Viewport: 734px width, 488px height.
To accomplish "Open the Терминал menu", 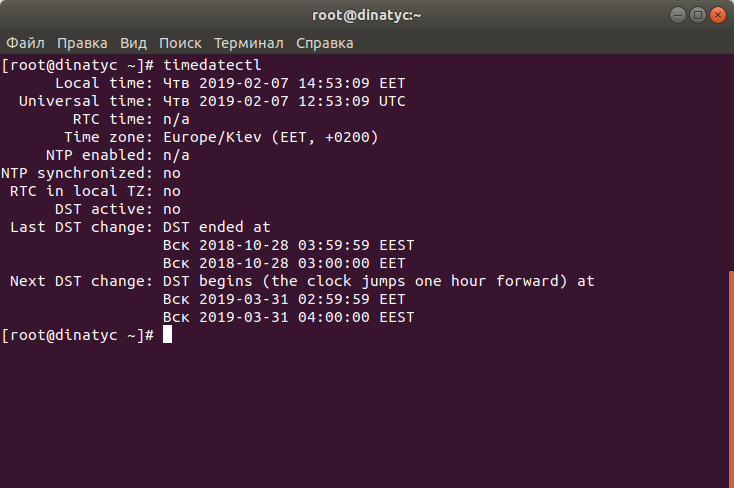I will click(x=249, y=43).
